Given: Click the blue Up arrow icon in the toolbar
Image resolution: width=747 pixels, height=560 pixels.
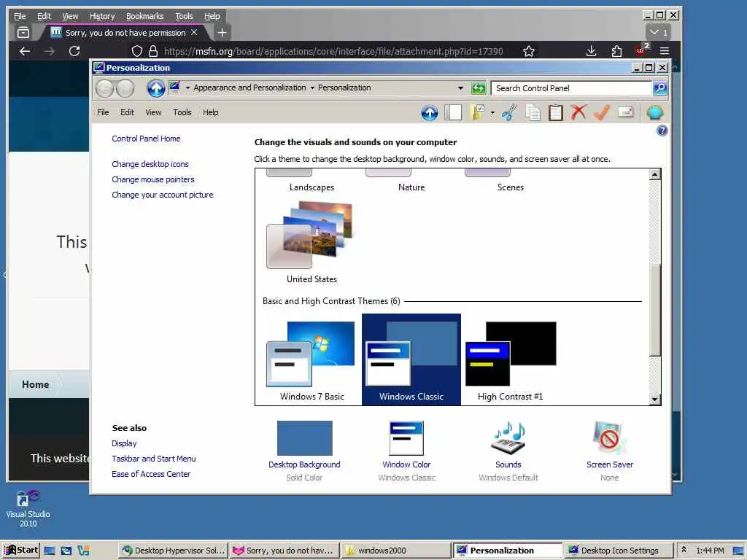Looking at the screenshot, I should [429, 113].
